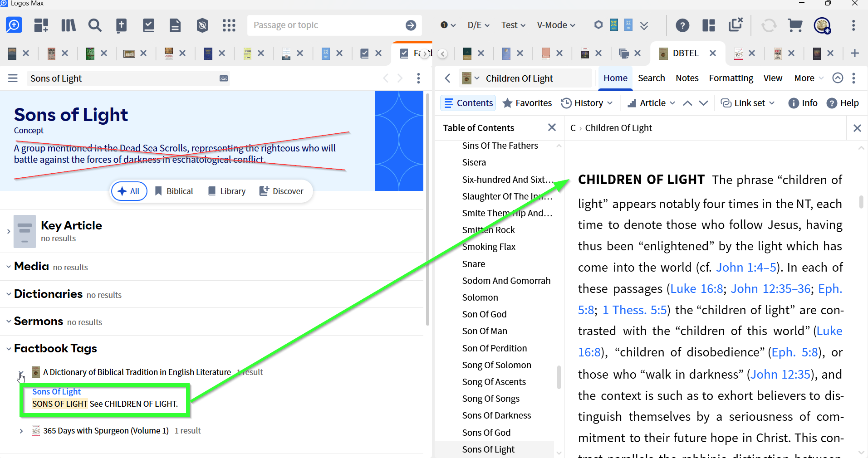Viewport: 868px width, 458px height.
Task: Click the hexagon shortcut icon
Action: coord(598,25)
